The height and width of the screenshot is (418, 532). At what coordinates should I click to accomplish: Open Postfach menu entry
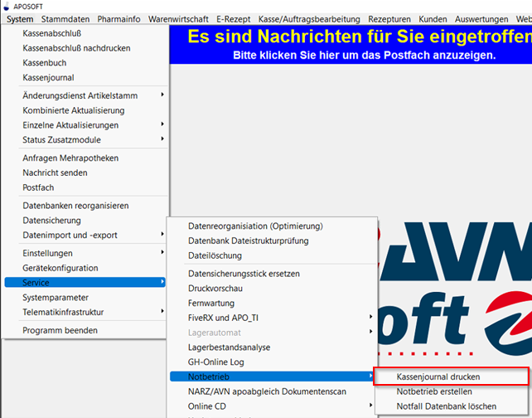pyautogui.click(x=85, y=187)
